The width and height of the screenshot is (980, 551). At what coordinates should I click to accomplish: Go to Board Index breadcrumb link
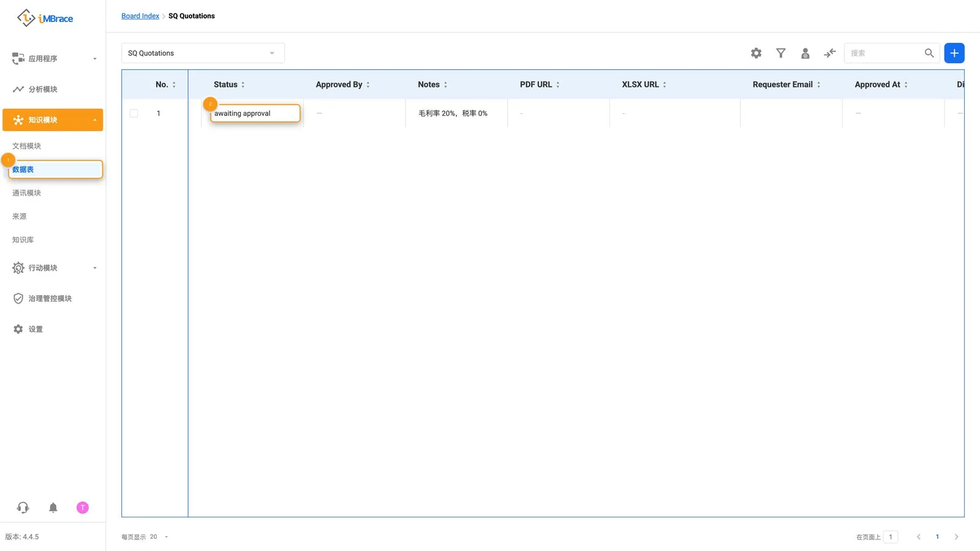tap(140, 16)
